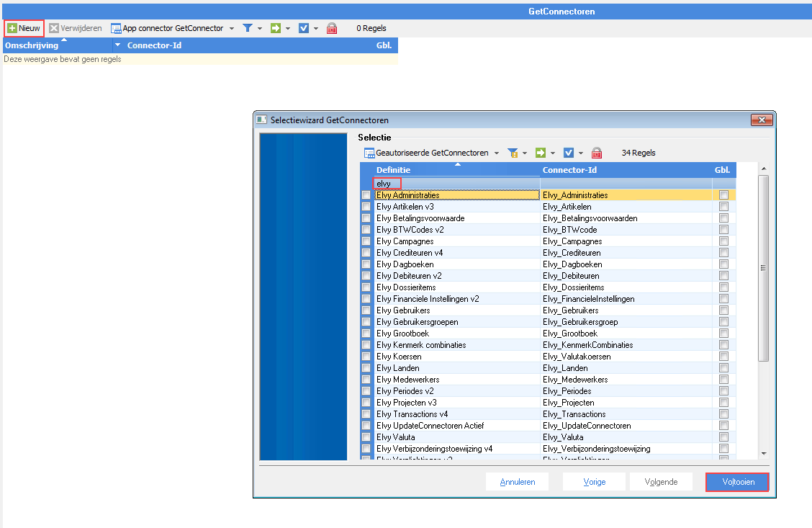Viewport: 812px width, 528px height.
Task: Select the Elvy Campagnes definition row text
Action: pos(405,241)
